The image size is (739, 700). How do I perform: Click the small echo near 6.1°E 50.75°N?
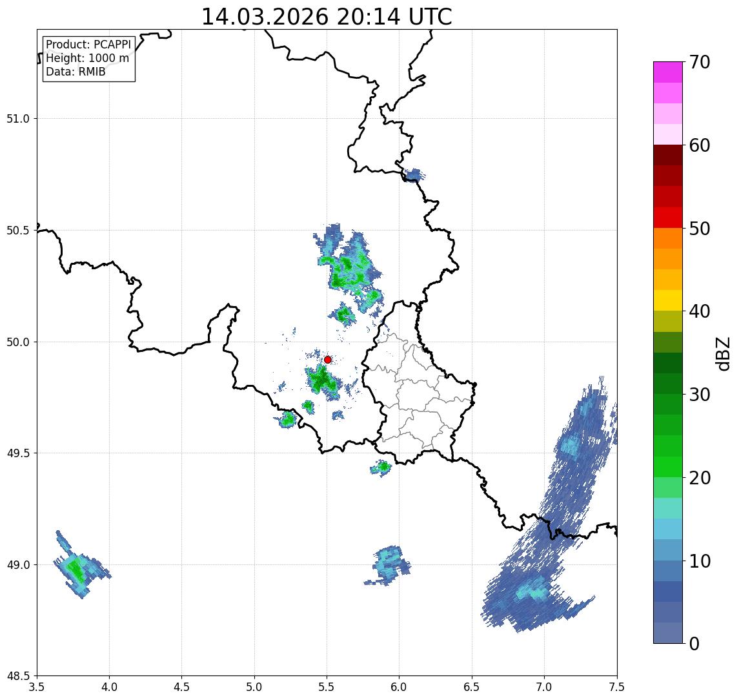point(414,175)
